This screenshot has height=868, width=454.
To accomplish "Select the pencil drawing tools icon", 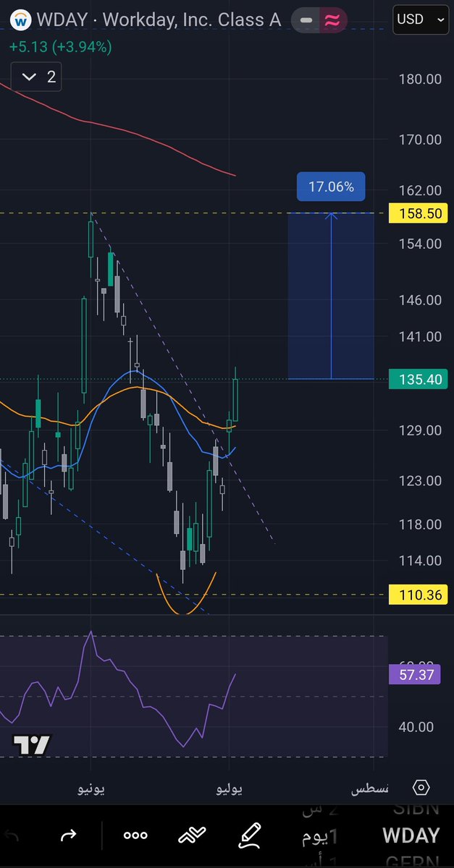I will (250, 836).
